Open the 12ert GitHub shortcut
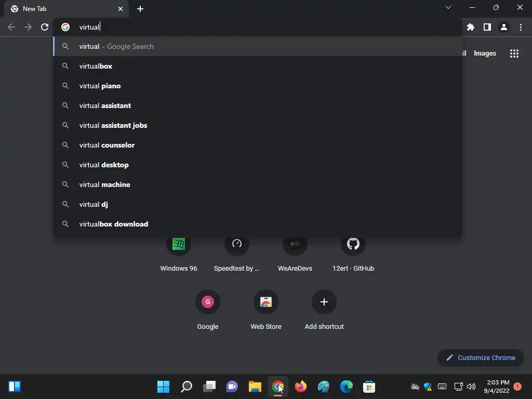532x399 pixels. point(353,255)
